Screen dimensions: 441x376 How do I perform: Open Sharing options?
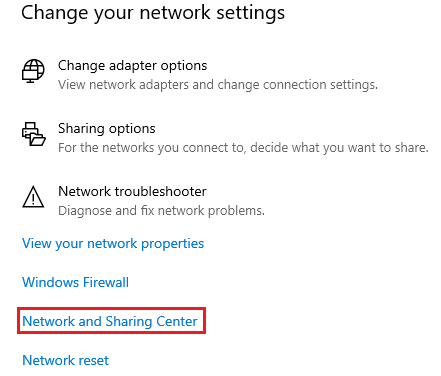pyautogui.click(x=107, y=129)
